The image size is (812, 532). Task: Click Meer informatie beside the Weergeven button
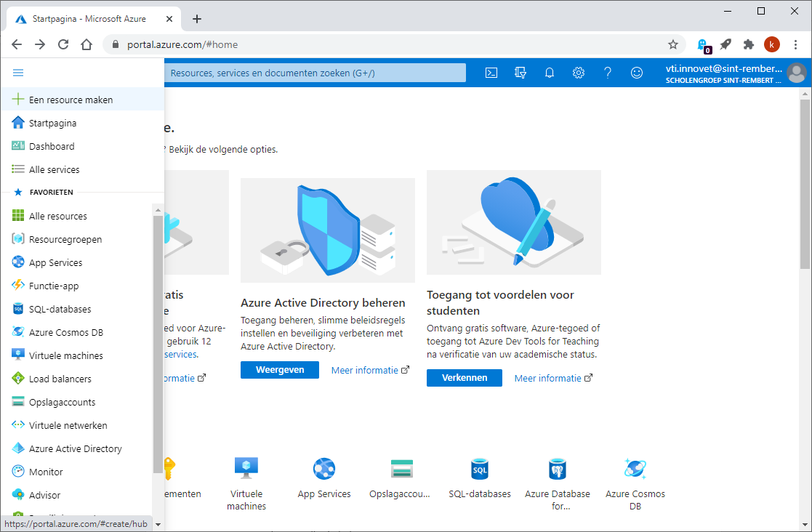pyautogui.click(x=370, y=370)
